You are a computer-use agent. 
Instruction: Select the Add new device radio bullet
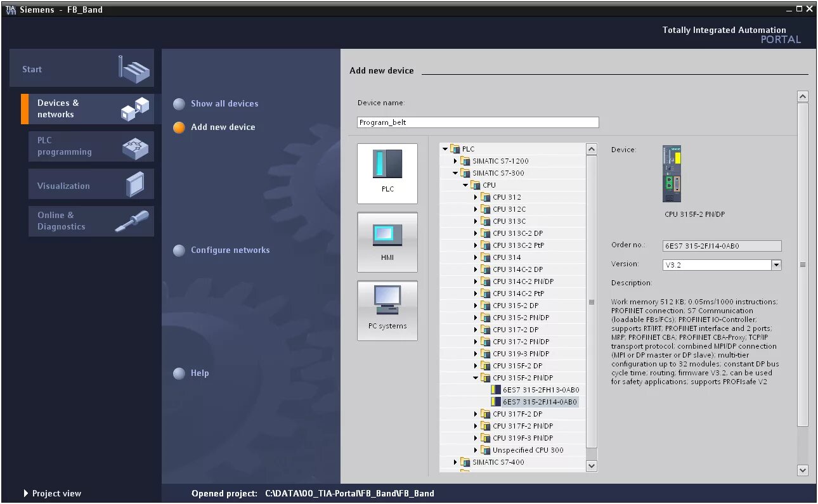[179, 127]
